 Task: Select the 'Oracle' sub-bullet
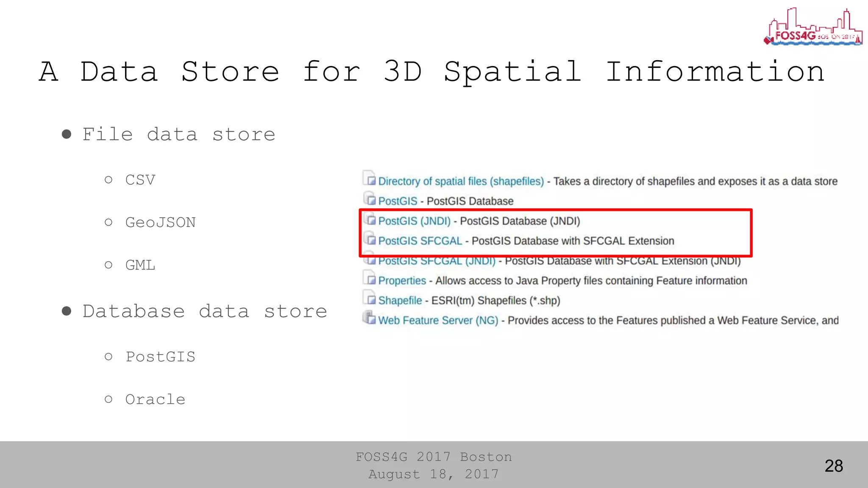(155, 399)
